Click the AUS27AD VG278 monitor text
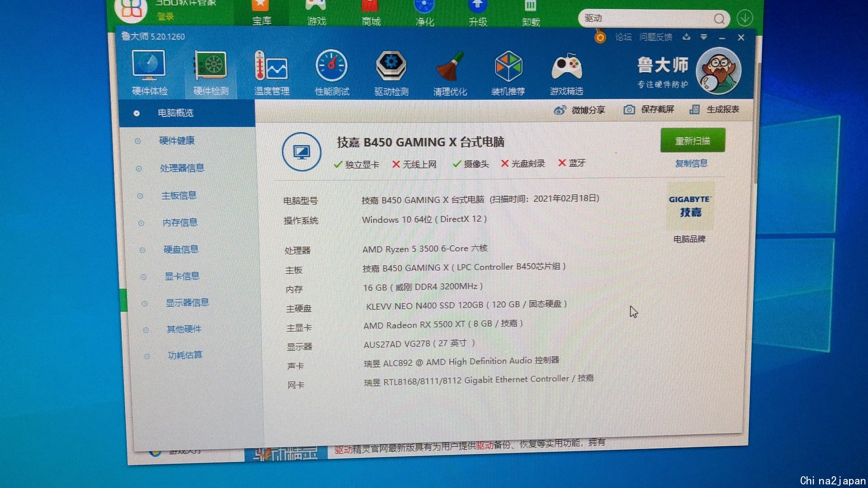868x488 pixels. pos(420,343)
